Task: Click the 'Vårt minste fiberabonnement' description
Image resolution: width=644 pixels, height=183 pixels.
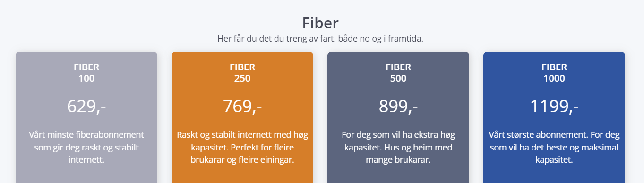Action: click(86, 147)
